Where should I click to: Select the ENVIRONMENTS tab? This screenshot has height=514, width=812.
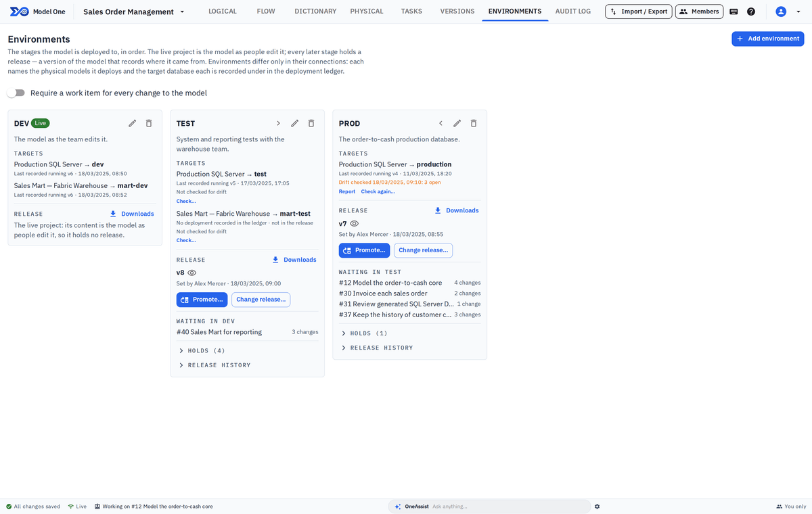tap(515, 11)
